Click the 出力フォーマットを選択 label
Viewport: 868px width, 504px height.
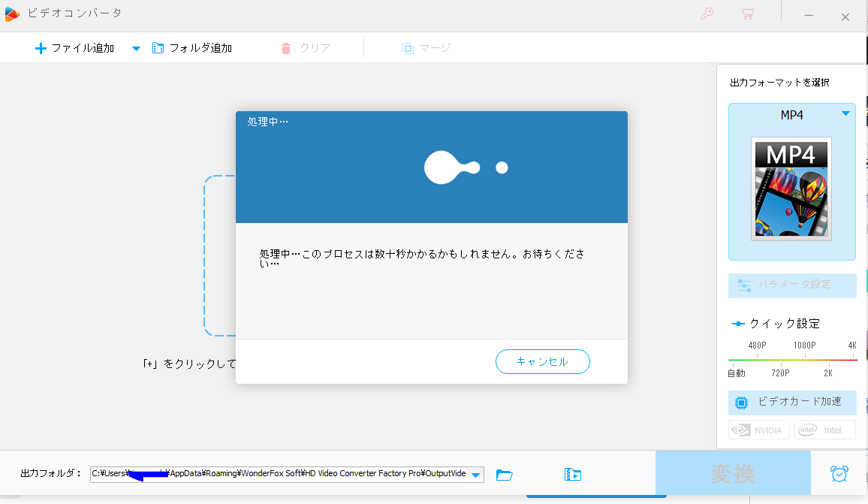point(779,83)
